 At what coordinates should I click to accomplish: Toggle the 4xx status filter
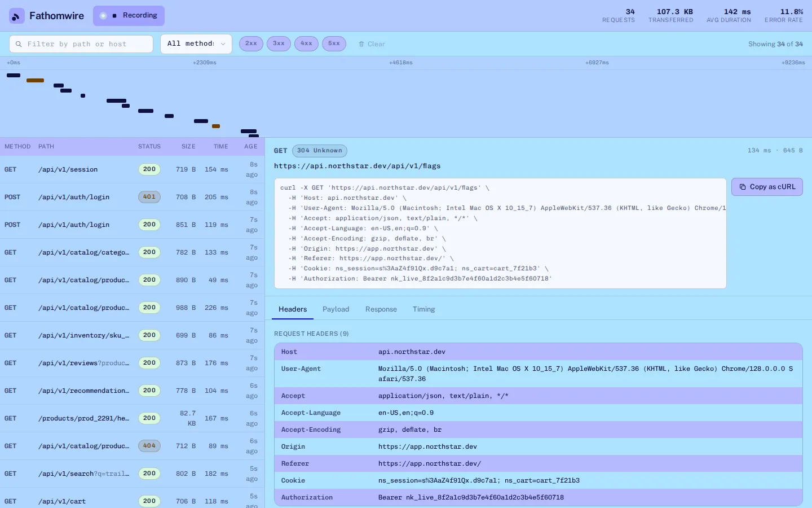tap(306, 43)
